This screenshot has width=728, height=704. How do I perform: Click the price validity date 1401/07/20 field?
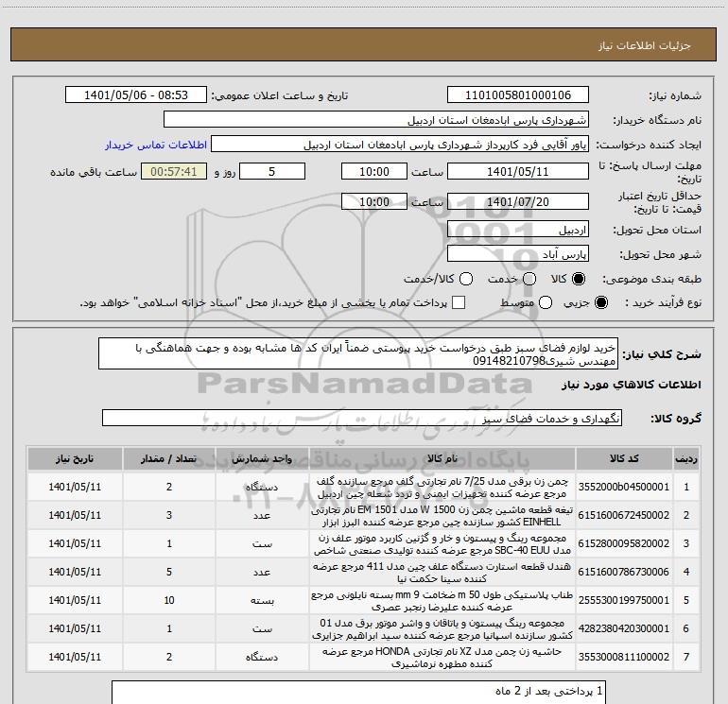[518, 202]
